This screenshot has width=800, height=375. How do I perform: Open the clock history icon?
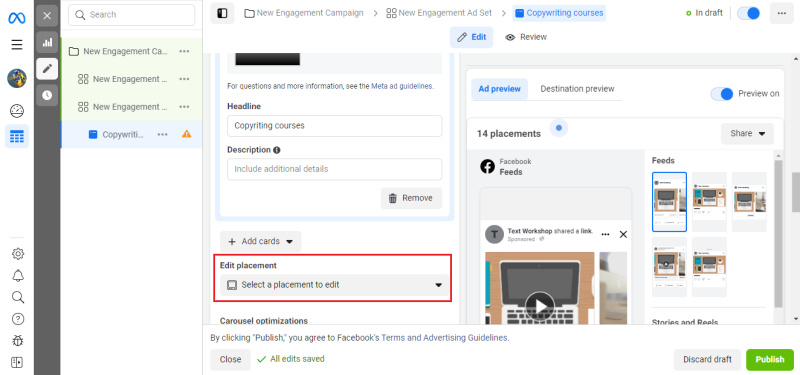tap(47, 95)
